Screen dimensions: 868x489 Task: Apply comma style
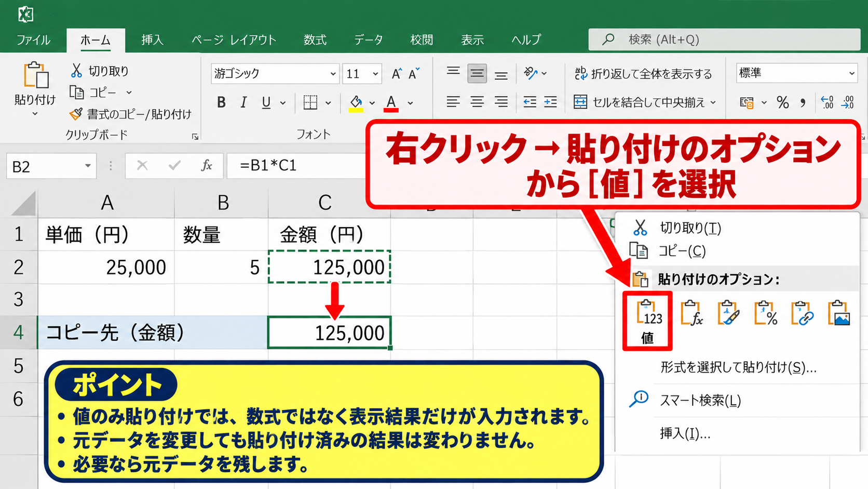(803, 103)
